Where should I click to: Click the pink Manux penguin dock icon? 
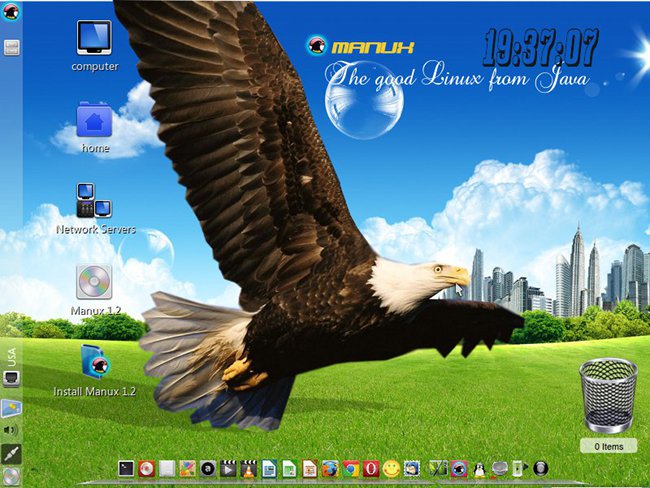coord(459,469)
